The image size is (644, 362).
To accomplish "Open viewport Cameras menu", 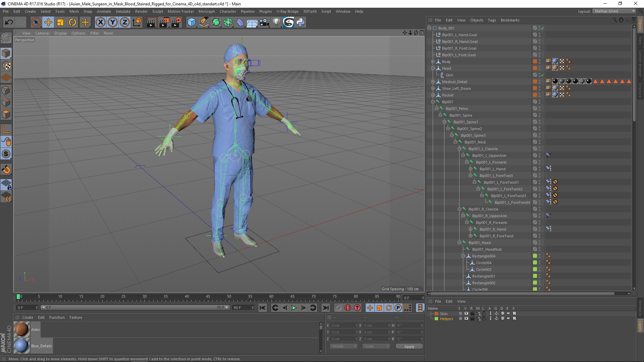I will coord(42,33).
